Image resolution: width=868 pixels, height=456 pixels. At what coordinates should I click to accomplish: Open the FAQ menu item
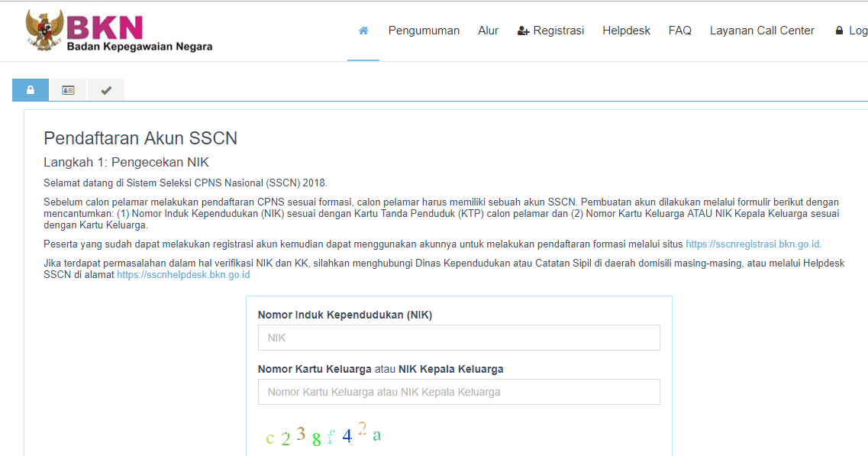tap(679, 31)
